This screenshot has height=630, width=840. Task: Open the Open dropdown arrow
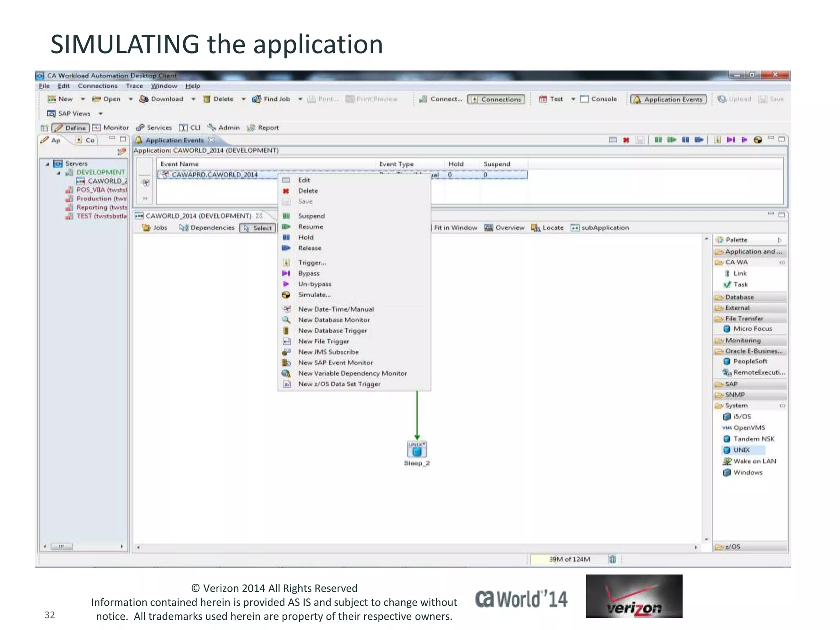pyautogui.click(x=130, y=99)
